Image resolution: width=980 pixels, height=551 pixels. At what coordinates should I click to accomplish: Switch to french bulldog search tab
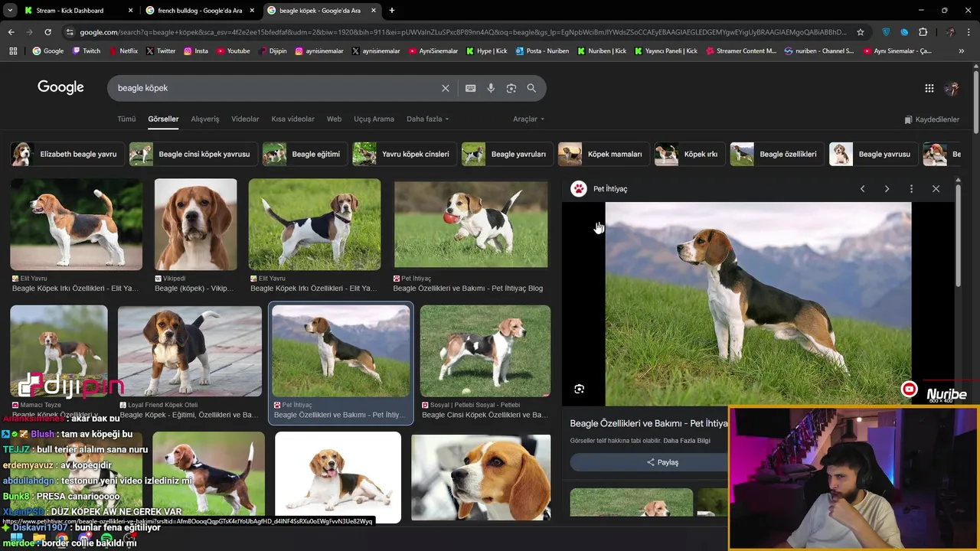(200, 11)
